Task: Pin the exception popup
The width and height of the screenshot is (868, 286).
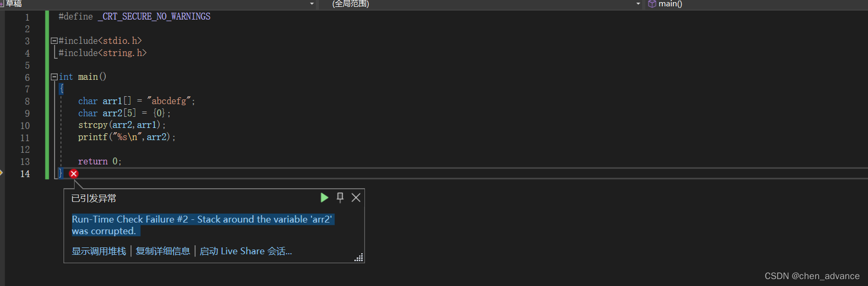Action: point(340,197)
